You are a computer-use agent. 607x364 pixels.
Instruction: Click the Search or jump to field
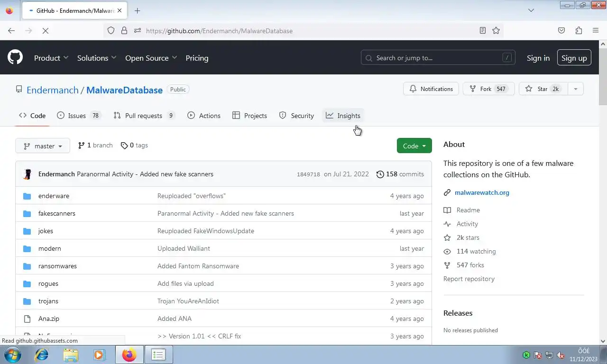[x=438, y=58]
